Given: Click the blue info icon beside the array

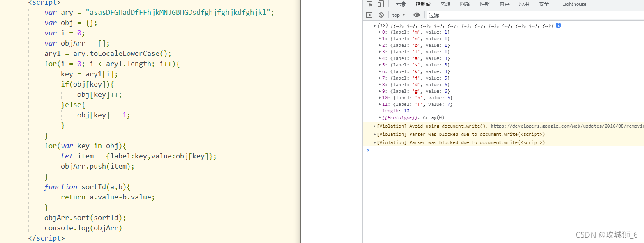Looking at the screenshot, I should pyautogui.click(x=558, y=25).
